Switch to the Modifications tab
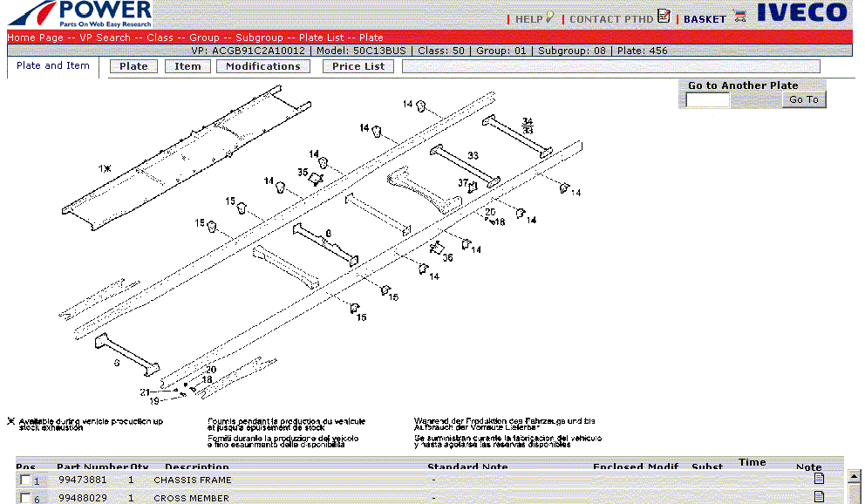Screen dimensions: 865x504 pos(262,65)
